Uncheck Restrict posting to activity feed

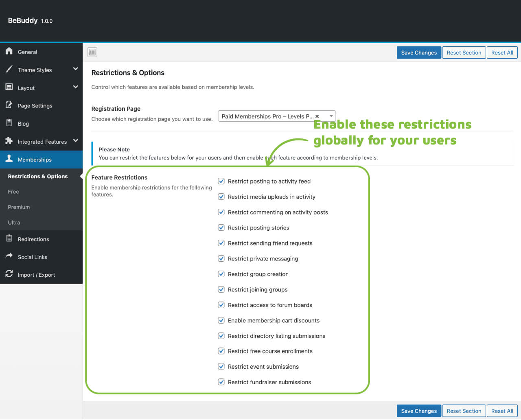(221, 182)
